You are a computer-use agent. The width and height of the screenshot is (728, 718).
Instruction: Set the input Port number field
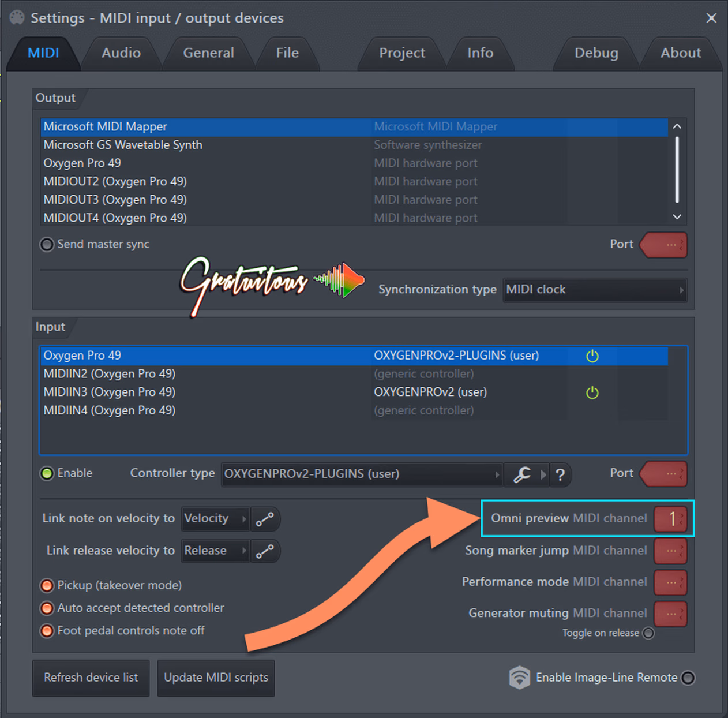[664, 474]
